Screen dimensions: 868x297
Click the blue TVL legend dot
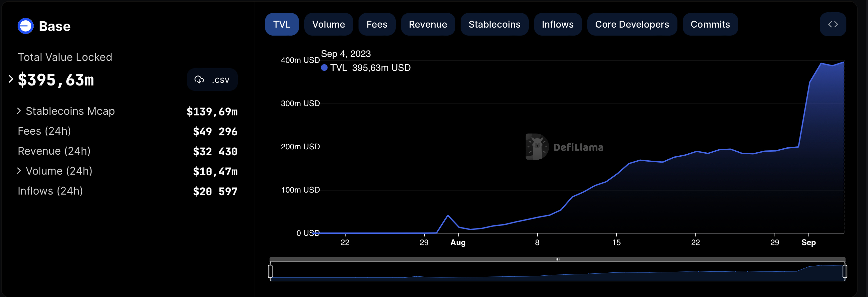324,68
